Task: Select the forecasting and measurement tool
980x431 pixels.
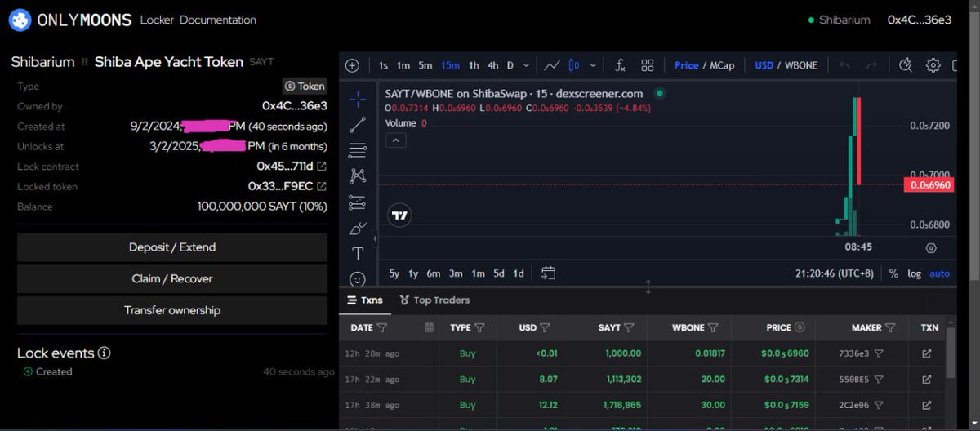Action: (358, 202)
